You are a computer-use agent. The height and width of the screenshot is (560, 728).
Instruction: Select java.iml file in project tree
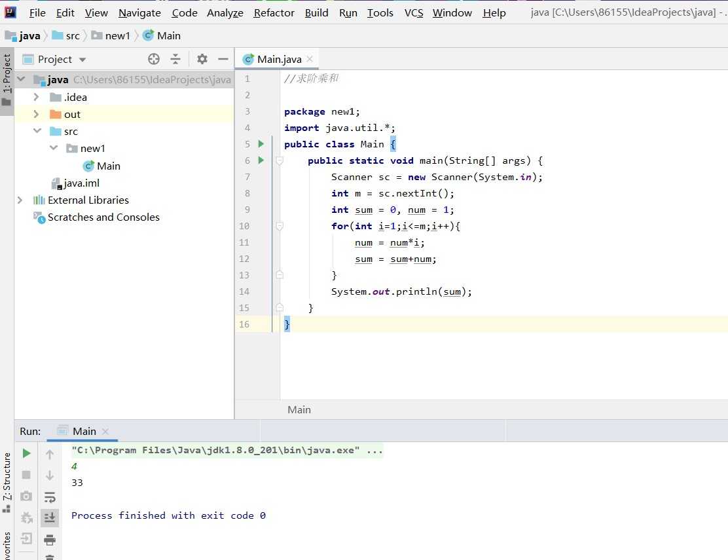(75, 183)
